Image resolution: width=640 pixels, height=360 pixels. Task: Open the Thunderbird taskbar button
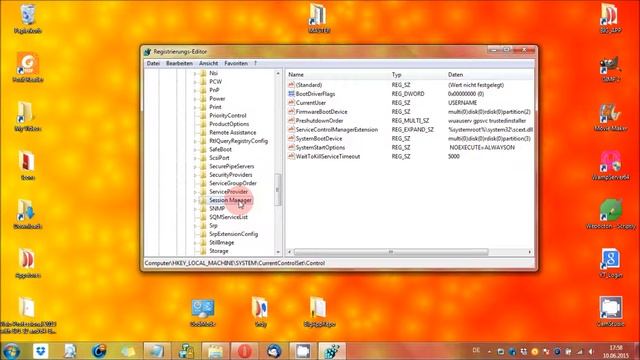[x=274, y=351]
